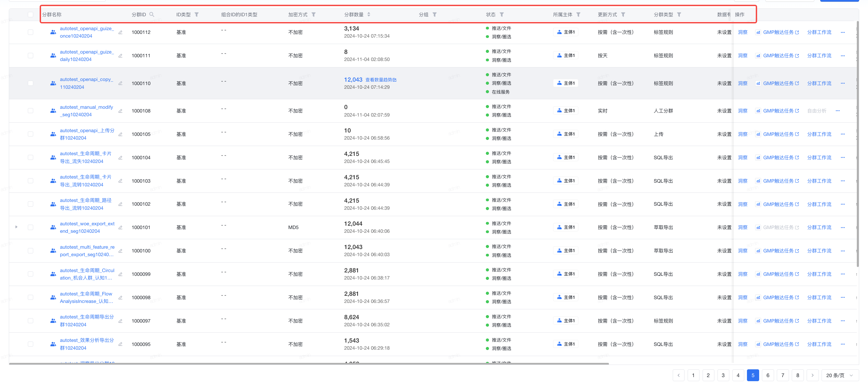Click edit pencil for row 1000101
This screenshot has width=868, height=391.
click(x=120, y=228)
